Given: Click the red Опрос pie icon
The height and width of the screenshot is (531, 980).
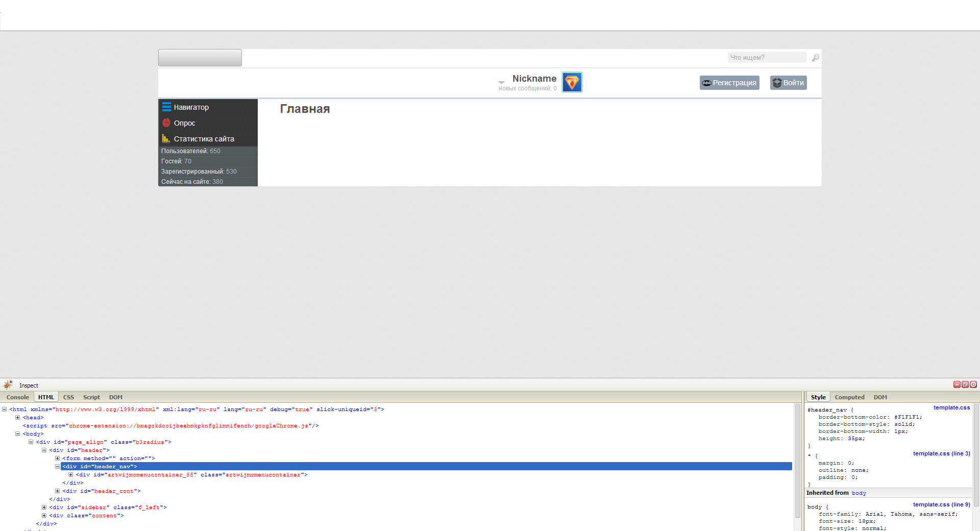Looking at the screenshot, I should 166,123.
